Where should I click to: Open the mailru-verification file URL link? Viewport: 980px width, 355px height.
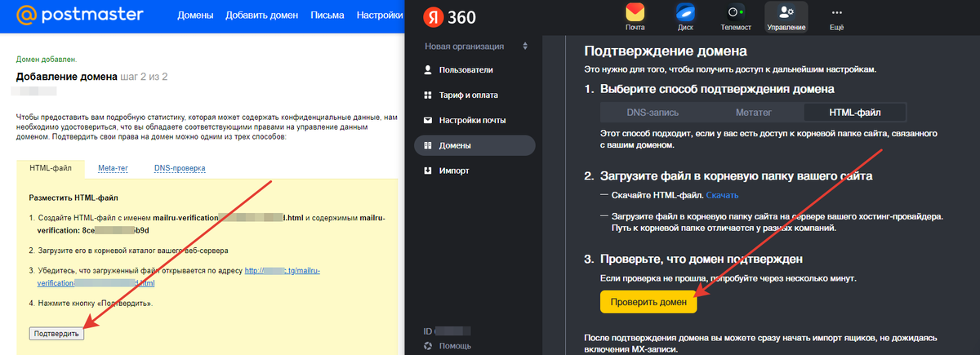(177, 277)
